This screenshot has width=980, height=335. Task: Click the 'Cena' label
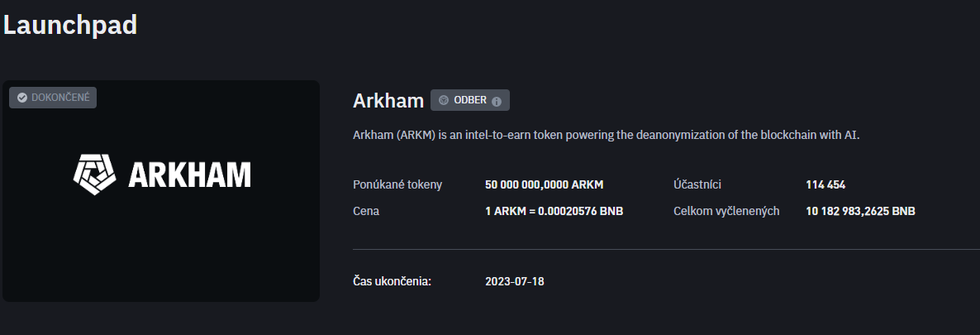(366, 211)
